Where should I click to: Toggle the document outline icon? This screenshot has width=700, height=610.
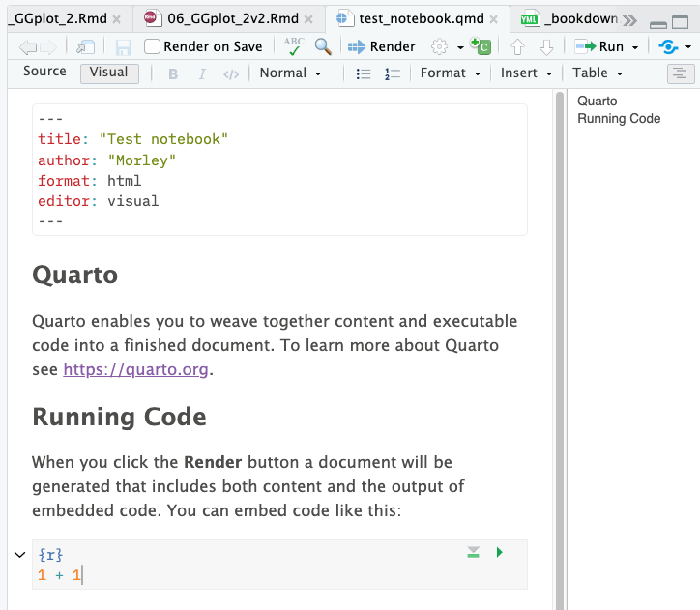click(x=680, y=73)
